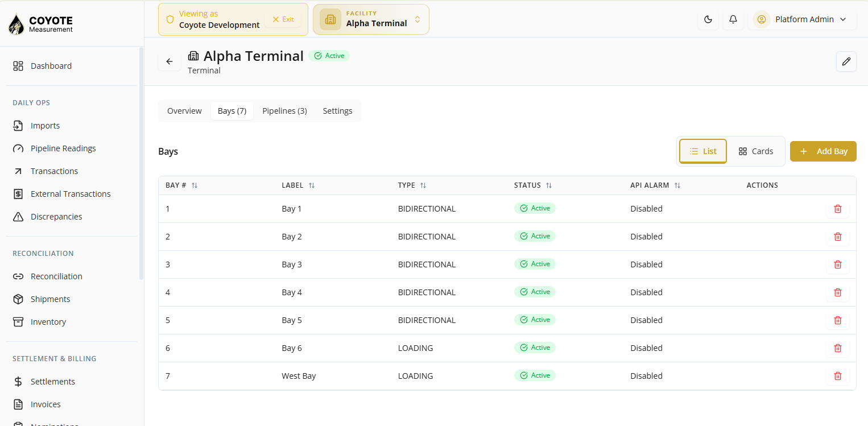The height and width of the screenshot is (426, 868).
Task: Switch to the Overview tab
Action: tap(184, 111)
